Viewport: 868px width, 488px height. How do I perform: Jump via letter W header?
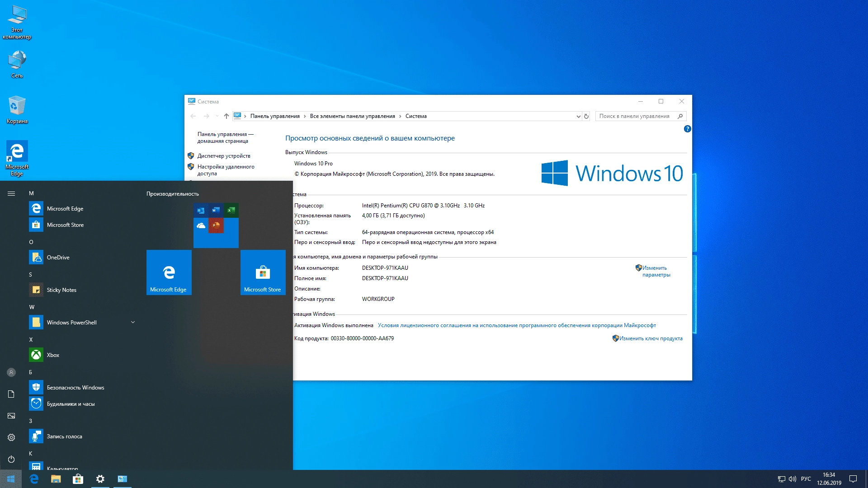point(32,307)
